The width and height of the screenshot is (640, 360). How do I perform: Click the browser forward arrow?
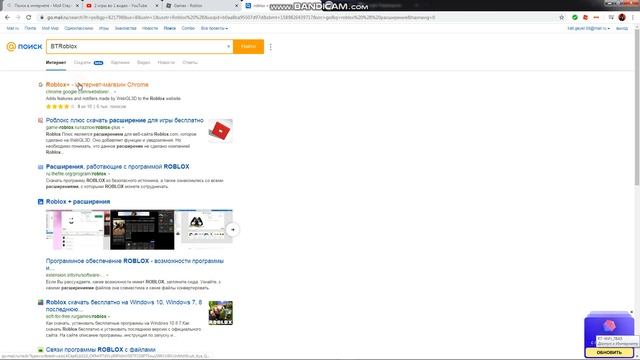(18, 18)
